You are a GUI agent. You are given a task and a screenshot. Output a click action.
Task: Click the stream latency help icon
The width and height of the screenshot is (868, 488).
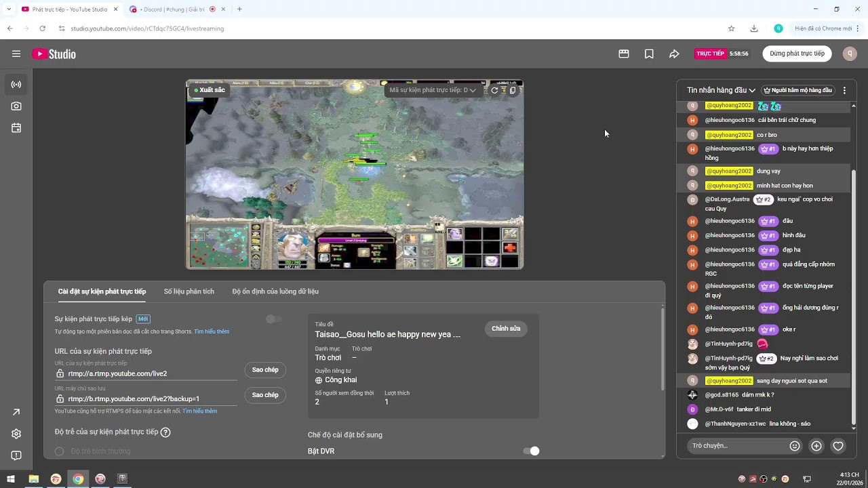coord(165,432)
